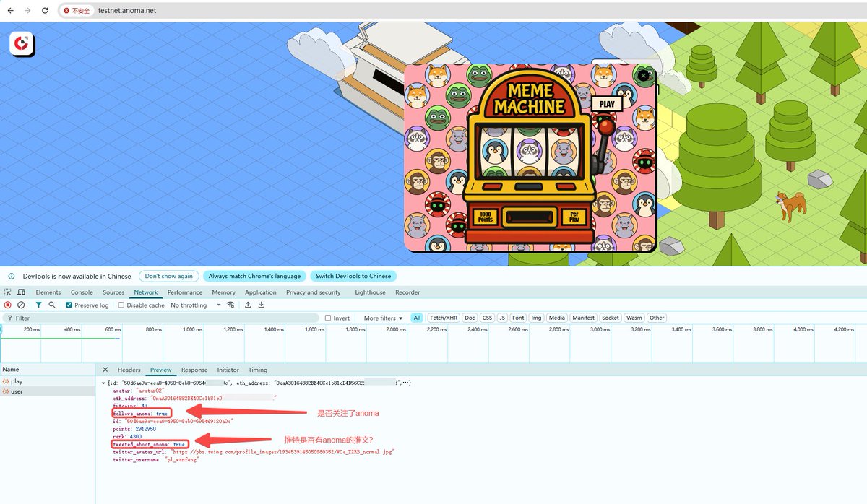
Task: Click the Shiba dog on the grass
Action: tap(790, 205)
